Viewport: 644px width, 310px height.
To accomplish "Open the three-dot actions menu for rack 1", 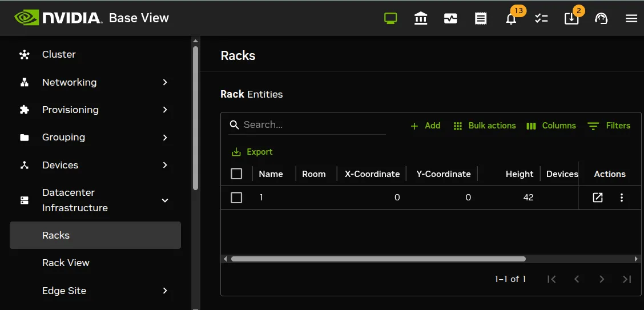I will tap(621, 198).
